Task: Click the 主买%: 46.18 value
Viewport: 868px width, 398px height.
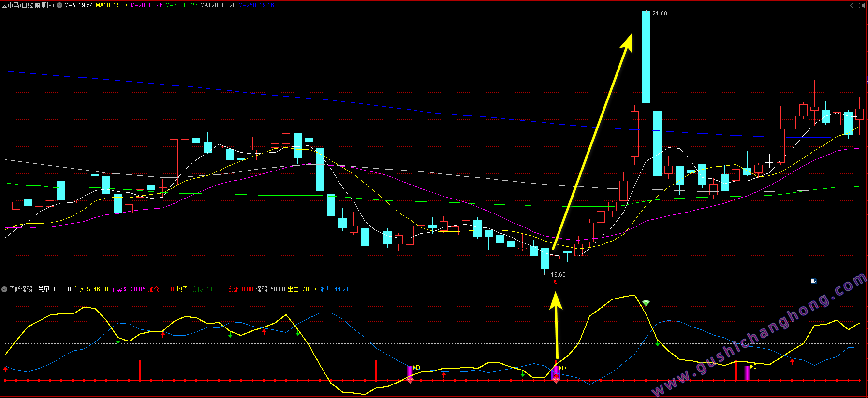Action: coord(91,289)
